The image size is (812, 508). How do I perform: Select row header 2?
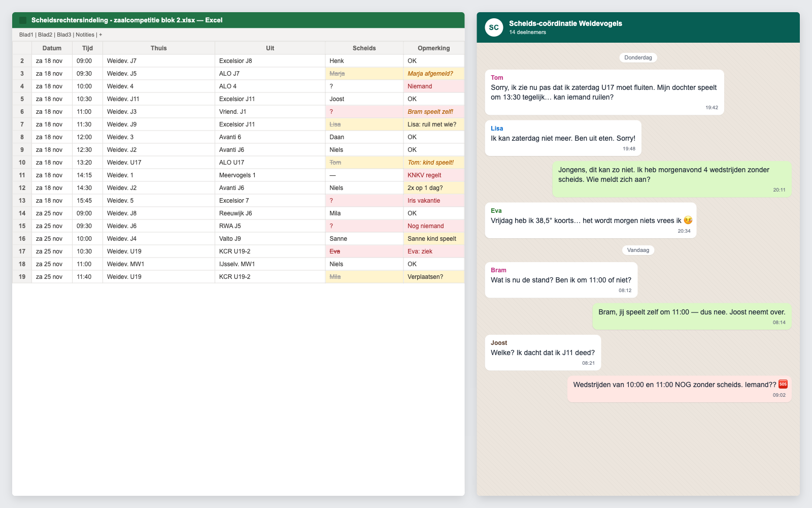(x=22, y=61)
